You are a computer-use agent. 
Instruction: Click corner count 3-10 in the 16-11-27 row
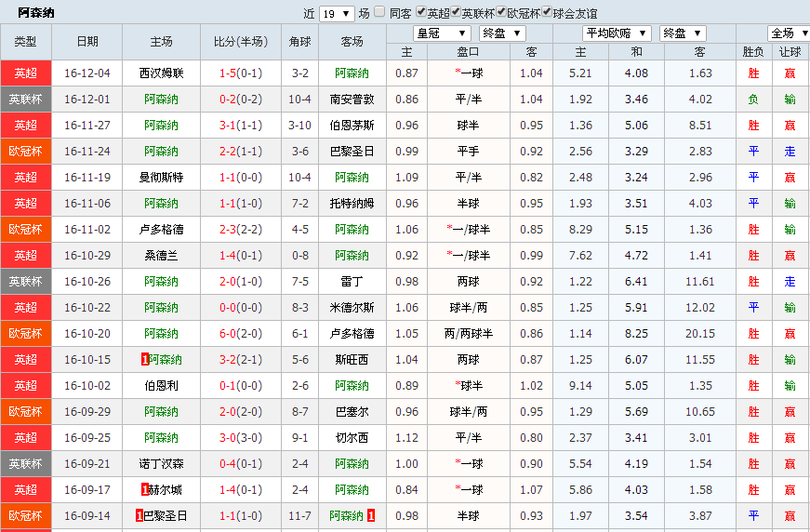point(300,126)
